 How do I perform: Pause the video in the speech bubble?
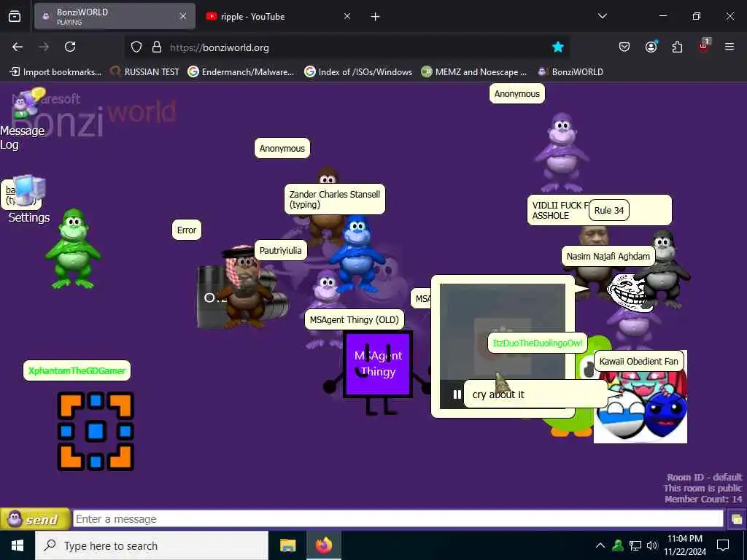[457, 394]
